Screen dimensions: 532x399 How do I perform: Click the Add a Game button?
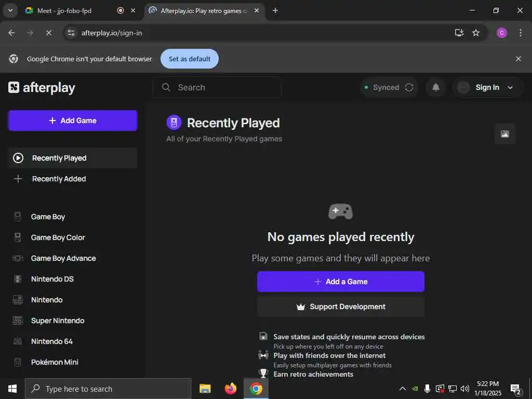[341, 282]
